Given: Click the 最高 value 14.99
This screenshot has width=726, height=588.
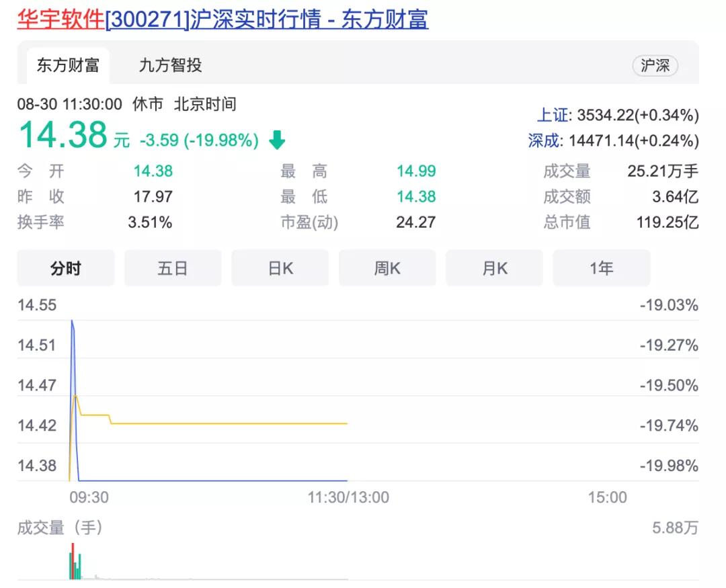Looking at the screenshot, I should [x=416, y=171].
